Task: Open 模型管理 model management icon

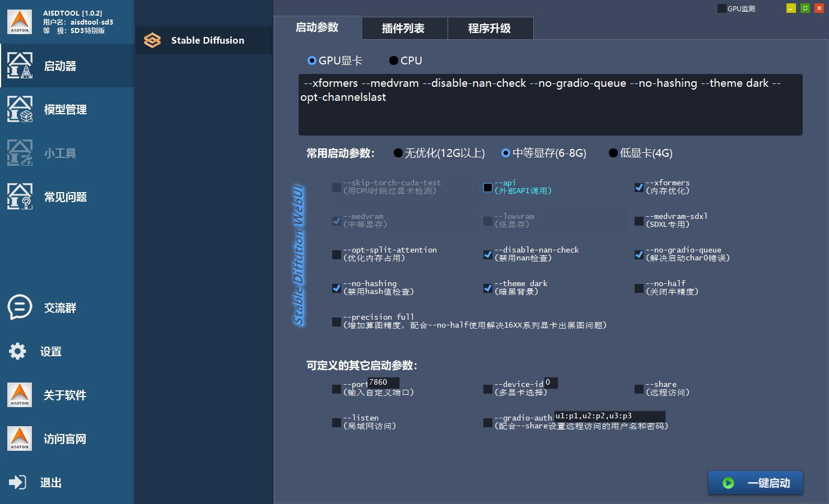Action: pyautogui.click(x=20, y=109)
